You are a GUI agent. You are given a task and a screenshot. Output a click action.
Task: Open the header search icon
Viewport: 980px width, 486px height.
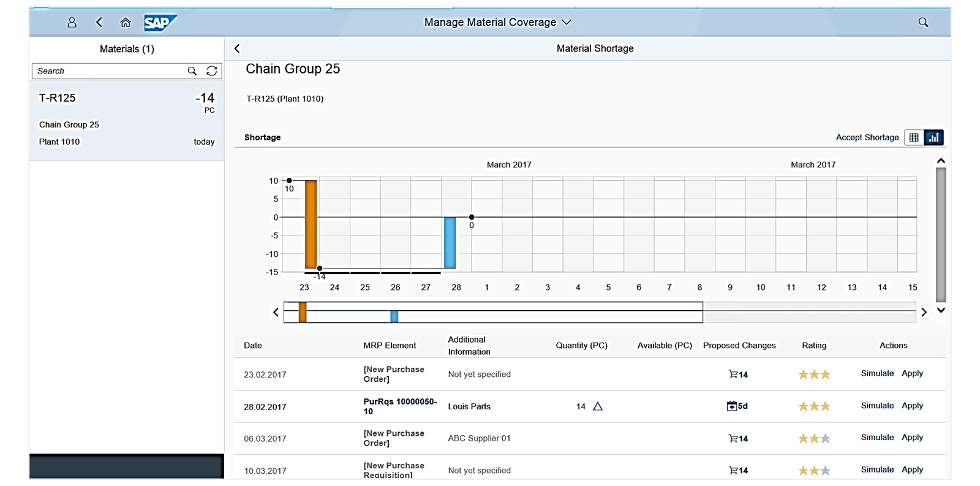point(923,23)
